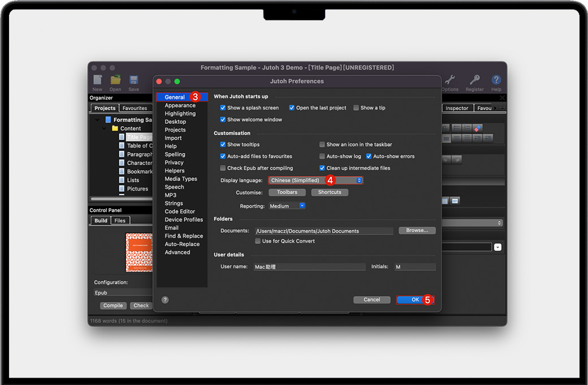Open the Display language dropdown
The height and width of the screenshot is (385, 588).
pos(315,180)
